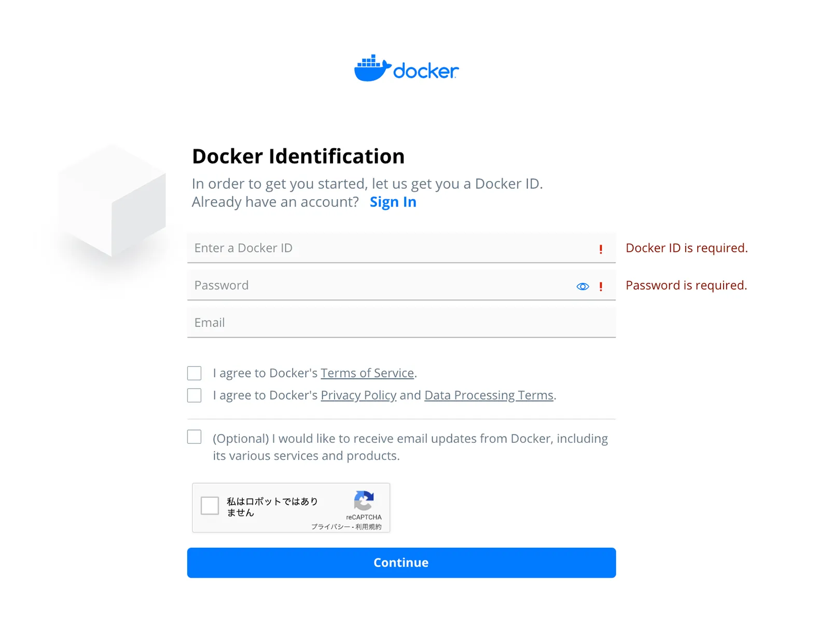
Task: Tick the reCAPTCHA not-a-robot checkbox
Action: click(x=210, y=505)
